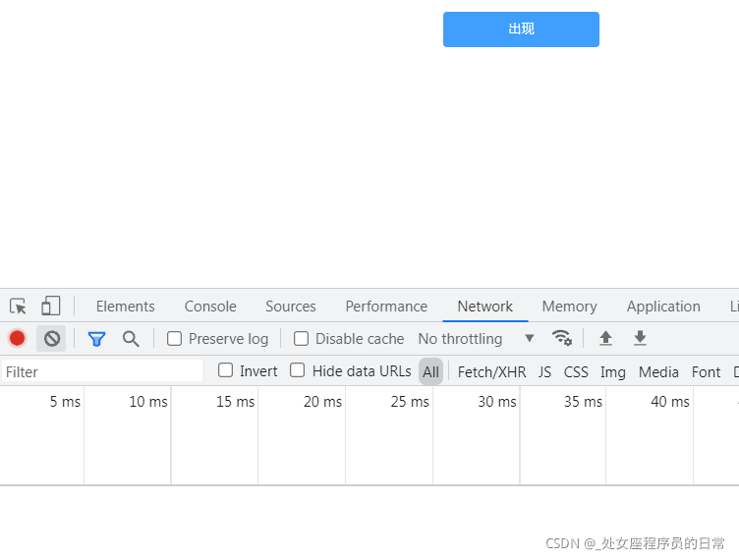Filter requests by Fetch/XHR
This screenshot has width=739, height=560.
[491, 372]
